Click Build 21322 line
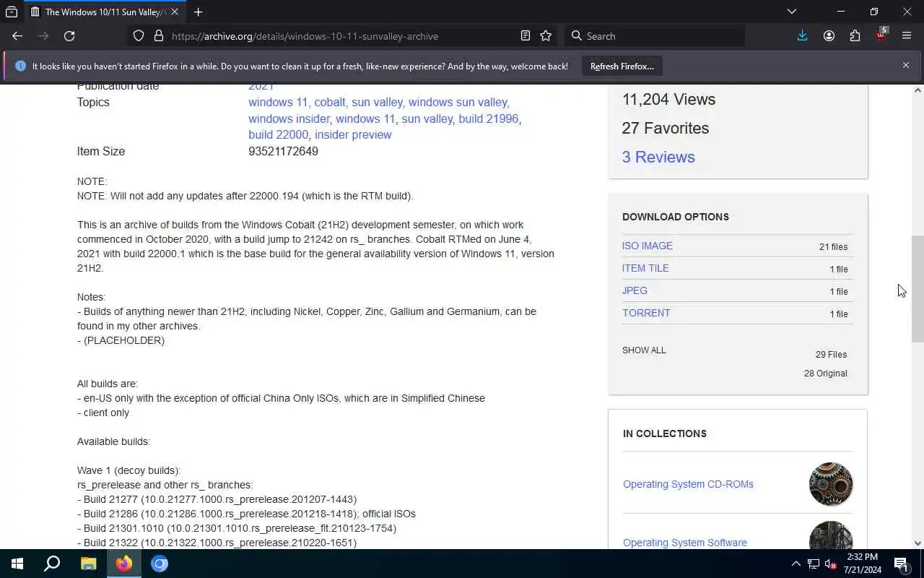The height and width of the screenshot is (578, 924). pos(217,543)
